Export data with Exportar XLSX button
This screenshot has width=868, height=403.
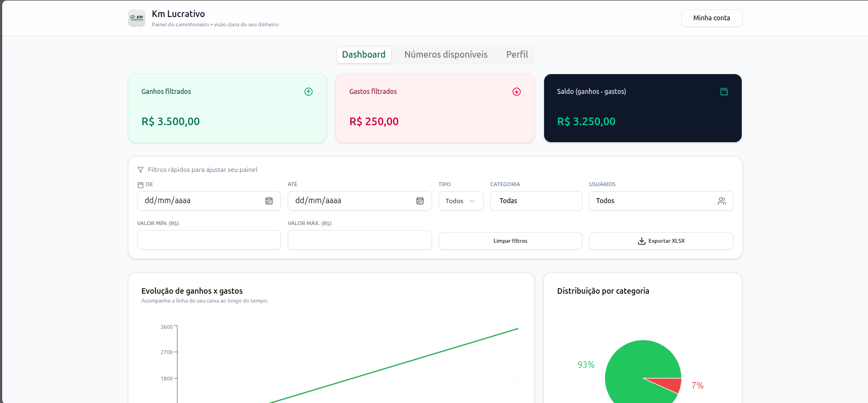661,241
